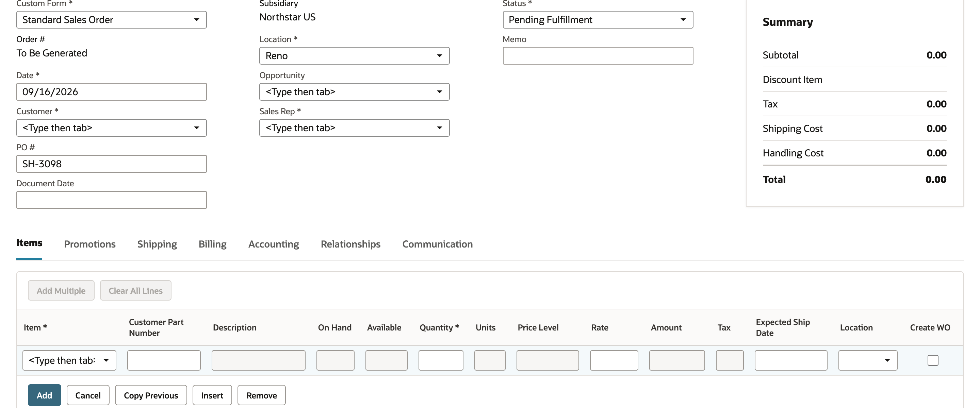Check the Create WO checkbox
The image size is (980, 408).
click(933, 360)
